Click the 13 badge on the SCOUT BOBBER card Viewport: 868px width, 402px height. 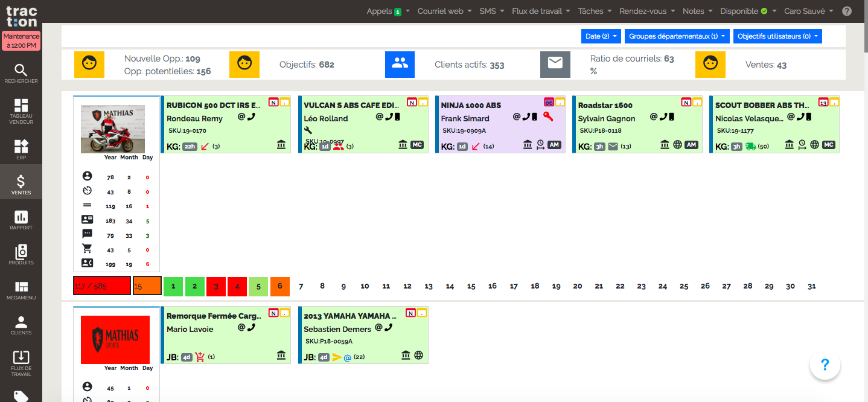823,102
